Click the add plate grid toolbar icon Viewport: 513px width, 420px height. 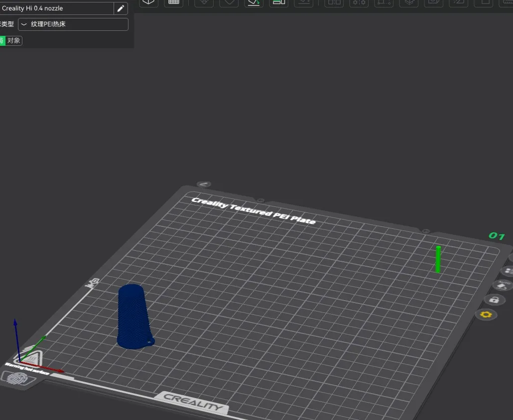pyautogui.click(x=174, y=2)
